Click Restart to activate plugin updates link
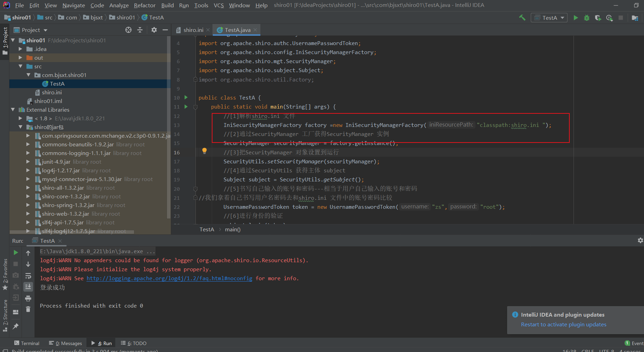The width and height of the screenshot is (644, 352). [x=563, y=324]
